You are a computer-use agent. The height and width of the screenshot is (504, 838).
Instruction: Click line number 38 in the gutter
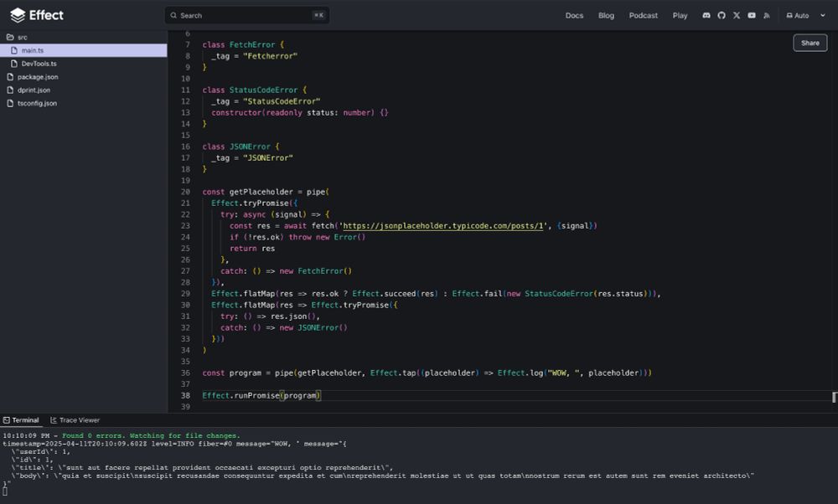(x=185, y=396)
